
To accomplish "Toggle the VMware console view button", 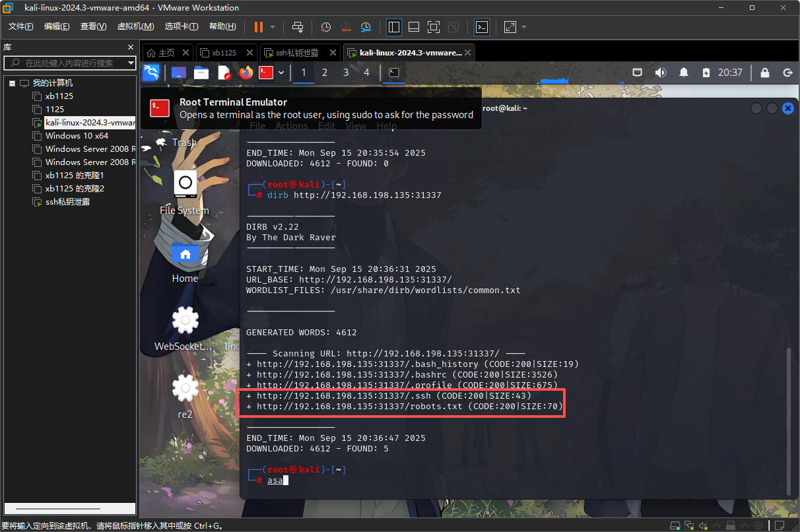I will click(x=483, y=27).
